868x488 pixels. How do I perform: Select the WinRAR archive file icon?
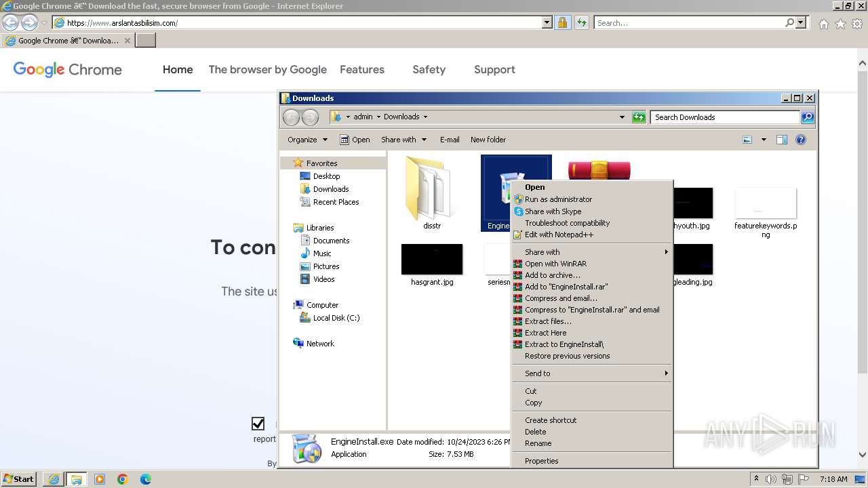(x=599, y=170)
